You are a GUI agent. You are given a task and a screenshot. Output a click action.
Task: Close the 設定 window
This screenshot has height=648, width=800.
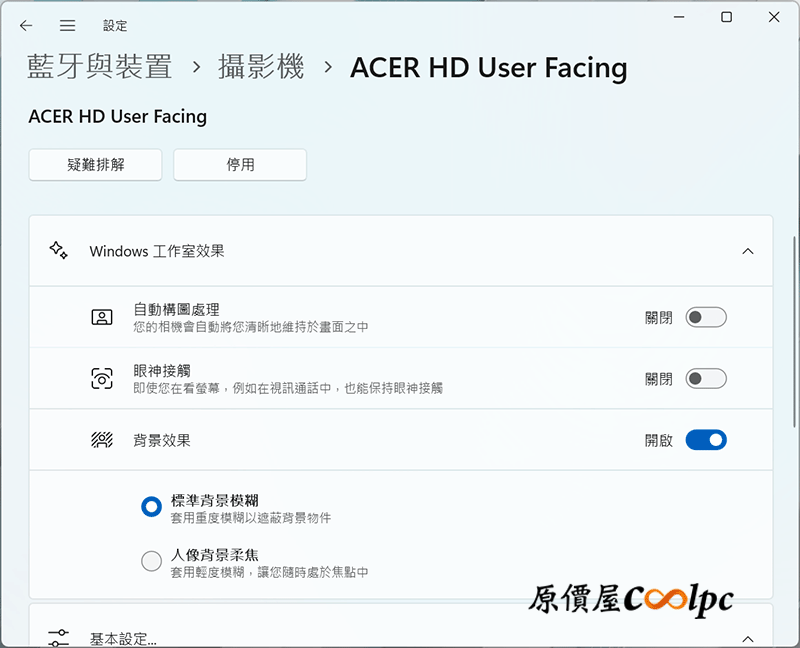point(774,17)
